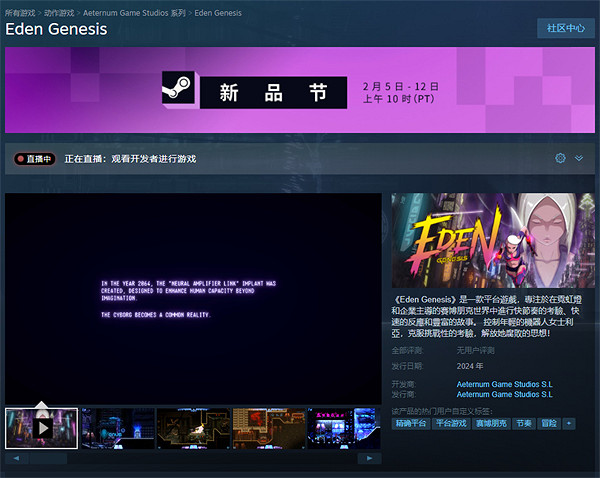Collapse the live broadcast section chevron
This screenshot has width=600, height=478.
pyautogui.click(x=578, y=159)
